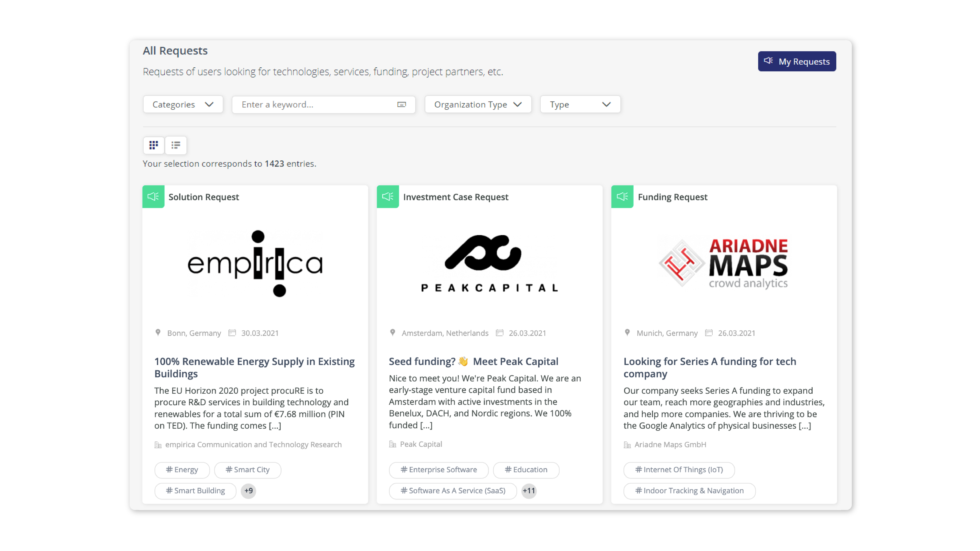Click the megaphone icon in My Requests button

coord(768,61)
